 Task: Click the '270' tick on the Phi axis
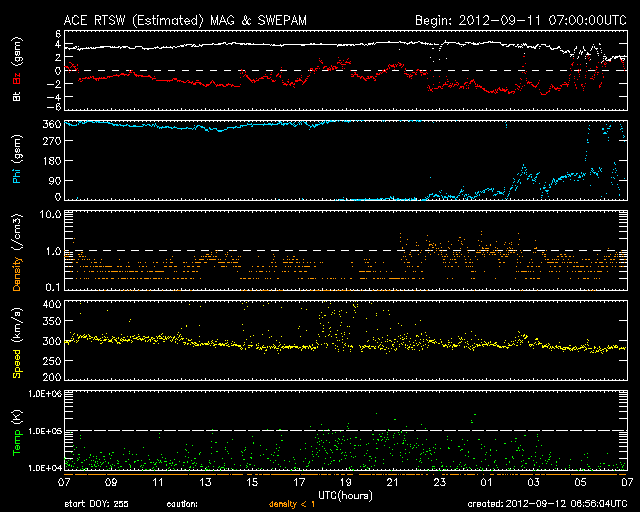tap(52, 141)
